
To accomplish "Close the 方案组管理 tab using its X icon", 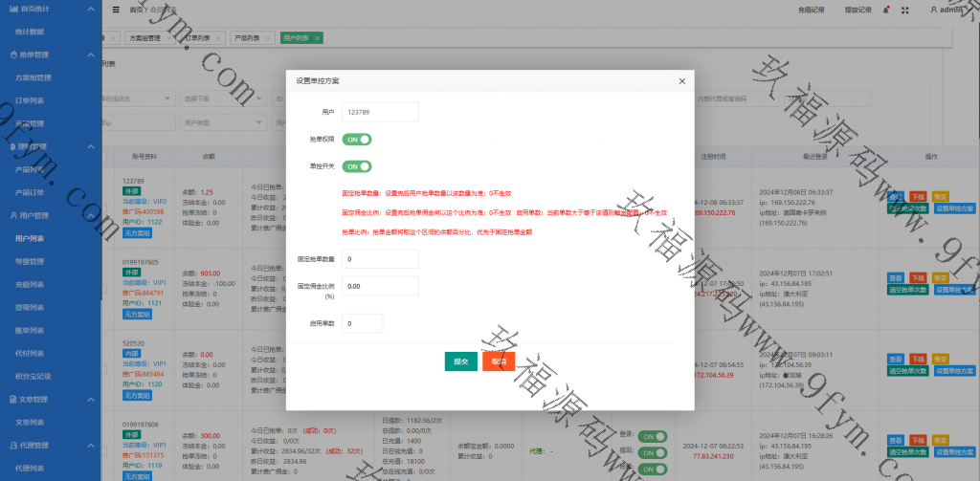I will tap(169, 38).
